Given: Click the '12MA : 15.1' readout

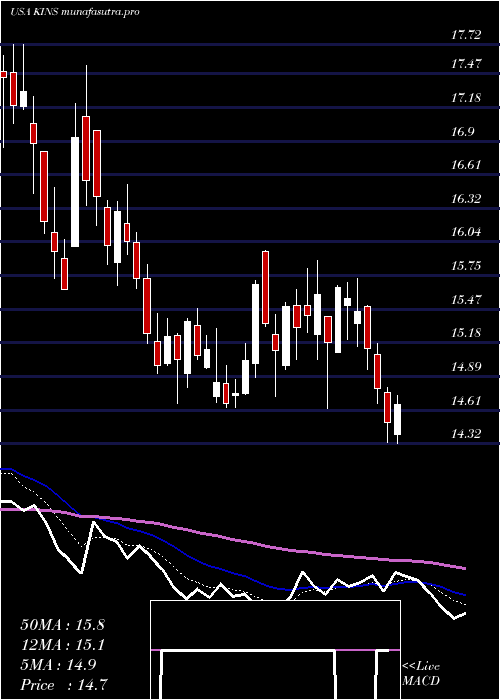Looking at the screenshot, I should point(62,645).
